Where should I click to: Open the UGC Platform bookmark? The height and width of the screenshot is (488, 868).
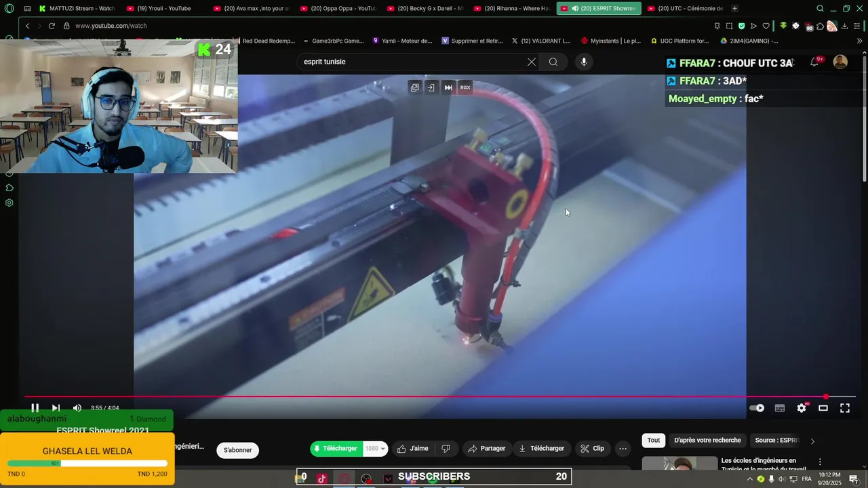pos(679,41)
